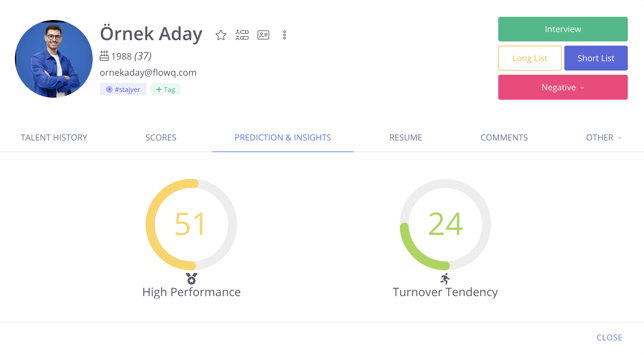Viewport: 644px width, 356px height.
Task: Open the Scores tab
Action: pos(161,138)
